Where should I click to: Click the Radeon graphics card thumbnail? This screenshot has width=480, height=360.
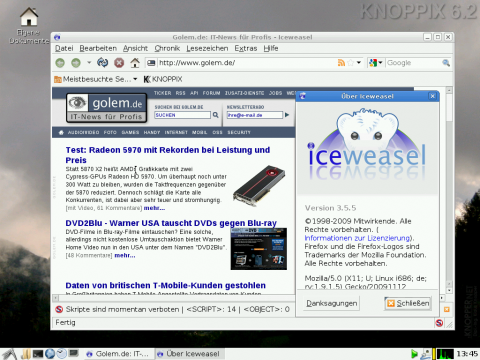click(259, 185)
